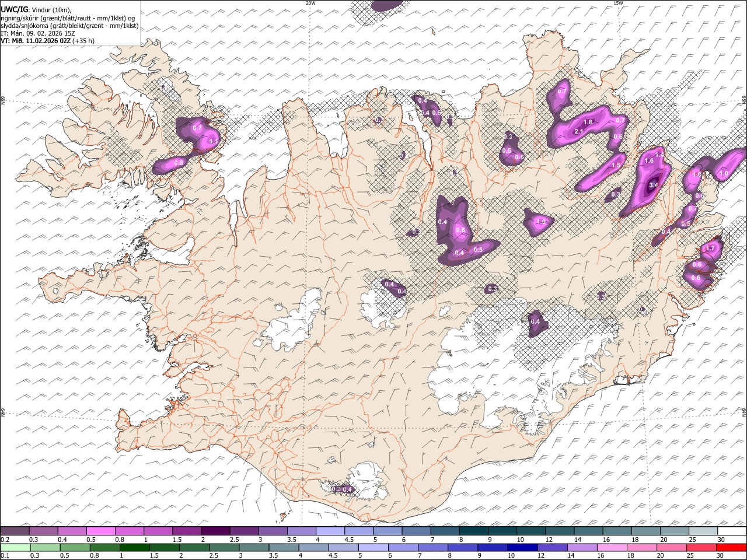Click the darkest purple snow swatch starting at 2

click(215, 531)
